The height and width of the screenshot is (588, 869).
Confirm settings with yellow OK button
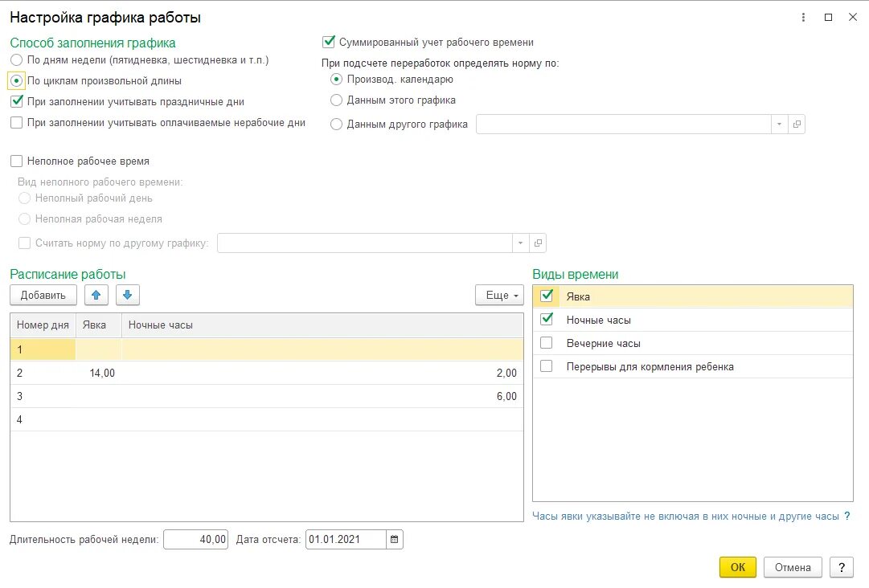tap(738, 567)
